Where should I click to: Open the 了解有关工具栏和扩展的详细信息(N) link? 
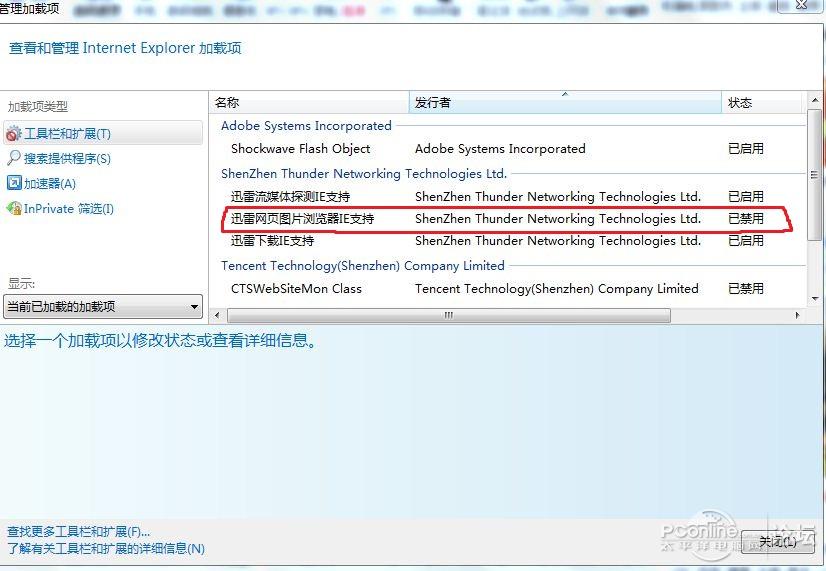[106, 548]
